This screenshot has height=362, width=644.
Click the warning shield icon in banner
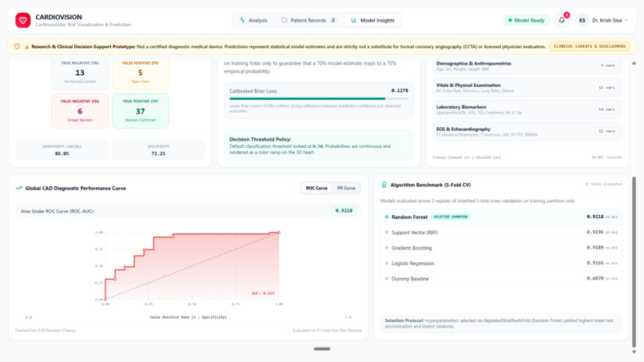(x=18, y=46)
